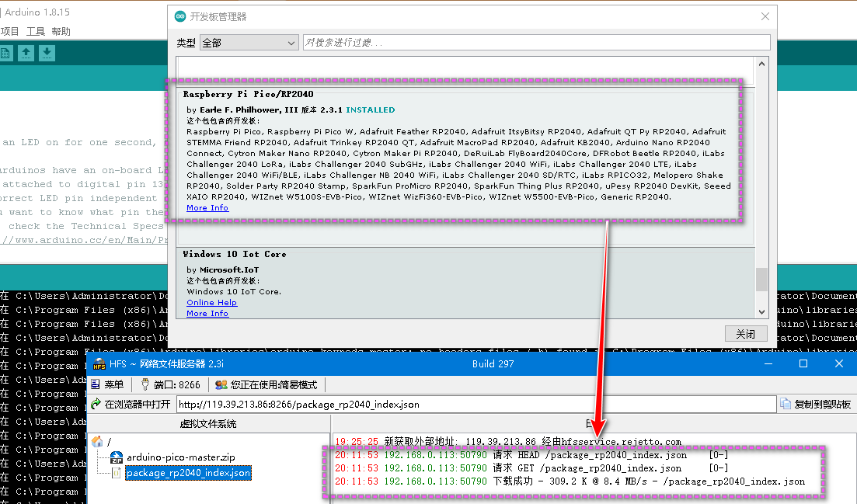Click the Open sketch up-arrow icon
Viewport: 857px width, 504px height.
pos(26,53)
